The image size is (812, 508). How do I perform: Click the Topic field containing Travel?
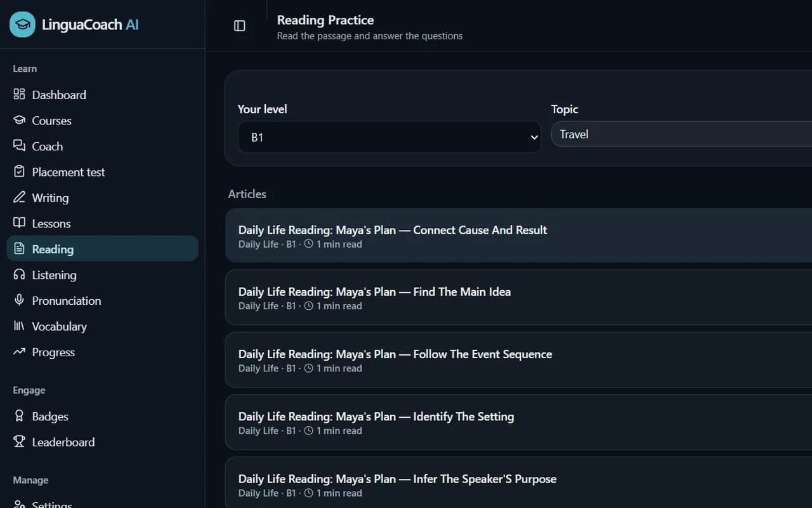coord(681,134)
